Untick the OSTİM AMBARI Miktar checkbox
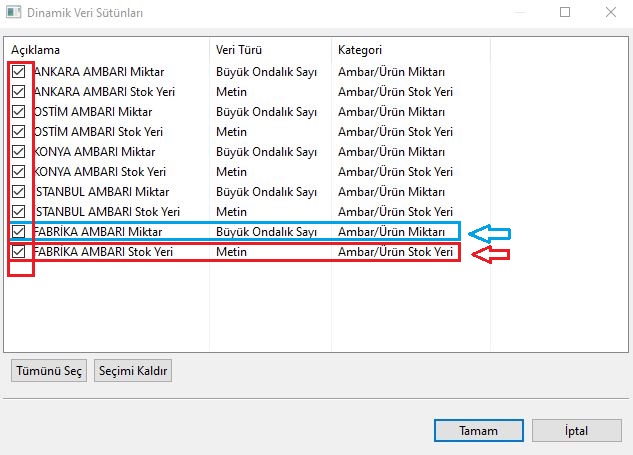The image size is (633, 455). pos(19,112)
